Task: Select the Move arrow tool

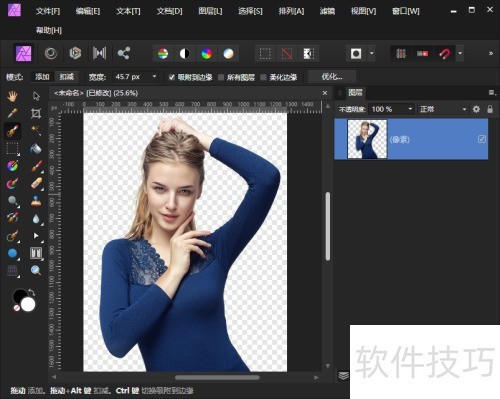Action: point(36,96)
